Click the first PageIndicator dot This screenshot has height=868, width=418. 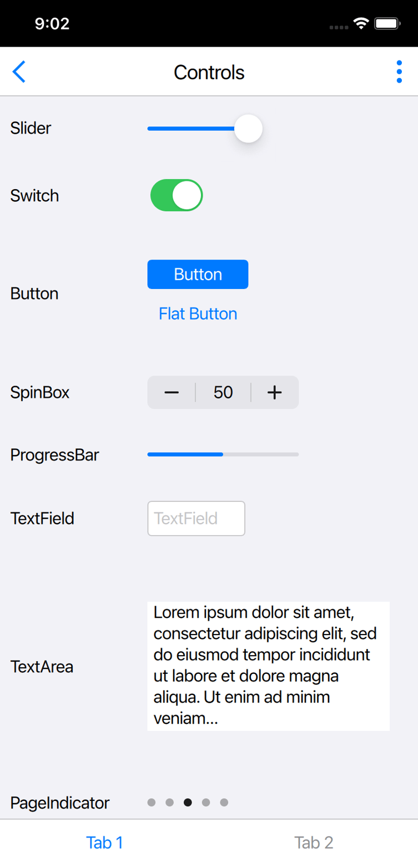pos(152,801)
